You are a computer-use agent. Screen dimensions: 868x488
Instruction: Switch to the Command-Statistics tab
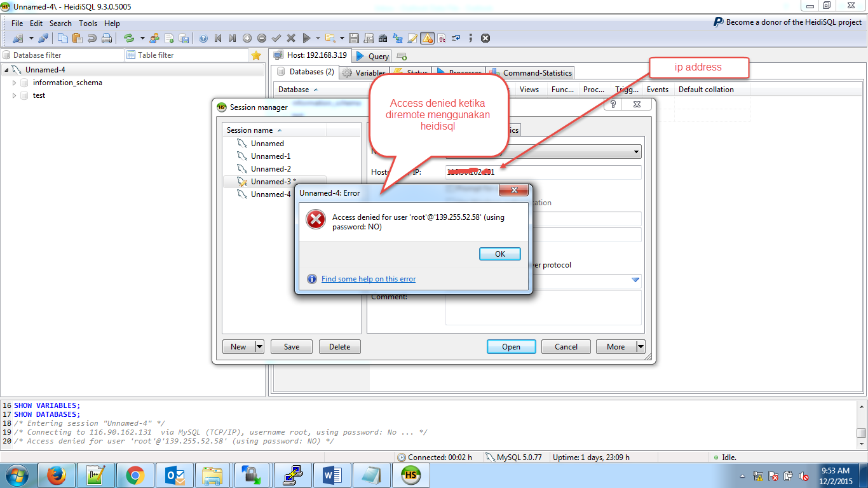pos(531,72)
